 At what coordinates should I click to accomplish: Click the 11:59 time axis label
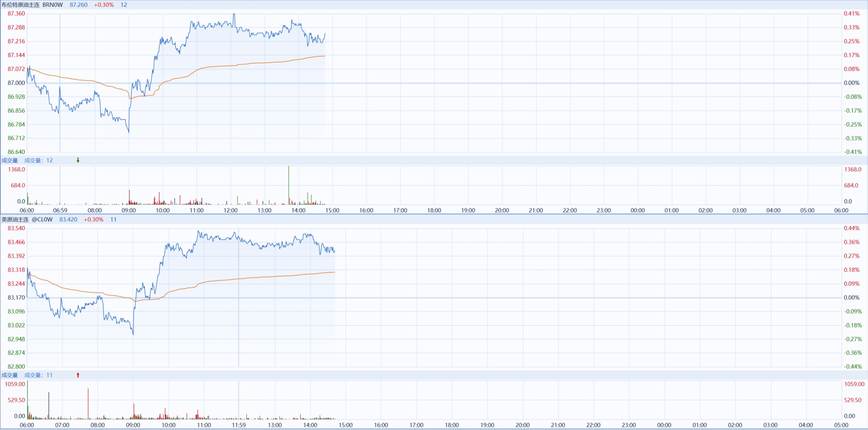(x=239, y=425)
